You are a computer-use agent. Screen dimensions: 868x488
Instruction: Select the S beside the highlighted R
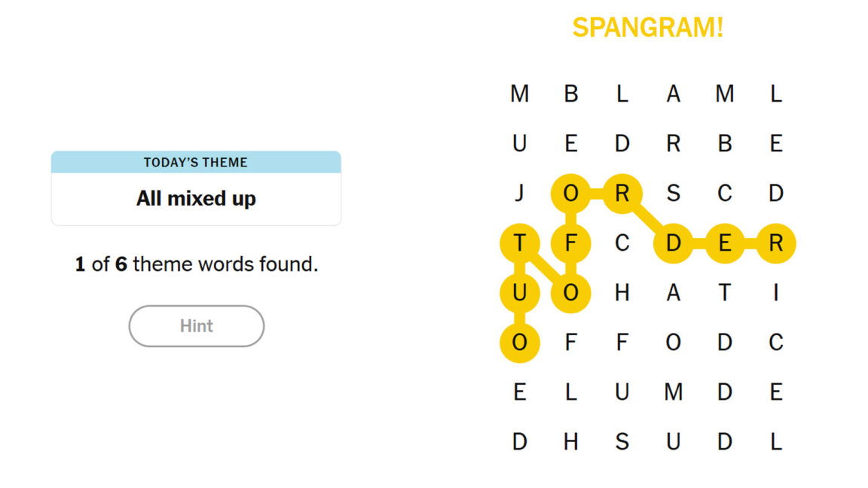[673, 194]
